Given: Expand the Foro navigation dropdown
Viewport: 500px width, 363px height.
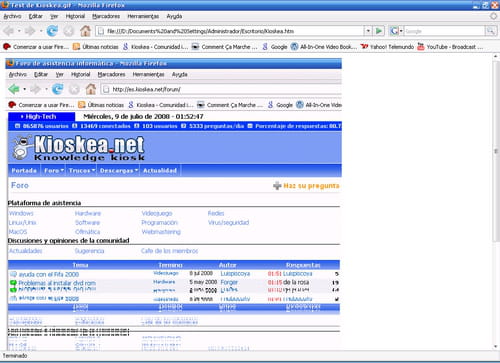Looking at the screenshot, I should tap(54, 170).
